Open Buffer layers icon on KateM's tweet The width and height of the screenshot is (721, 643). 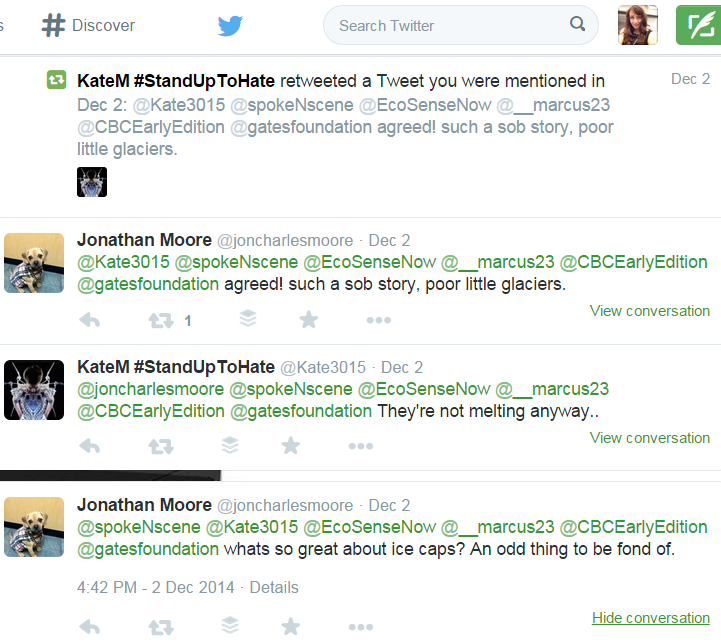point(230,446)
